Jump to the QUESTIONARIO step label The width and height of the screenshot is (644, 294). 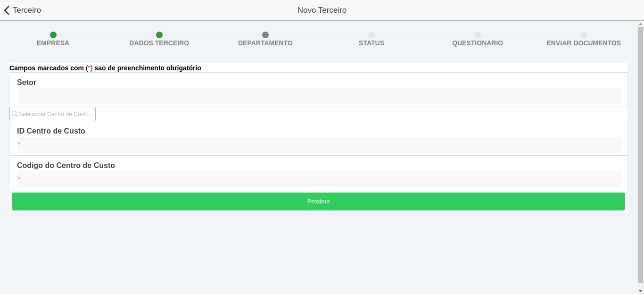[x=477, y=43]
